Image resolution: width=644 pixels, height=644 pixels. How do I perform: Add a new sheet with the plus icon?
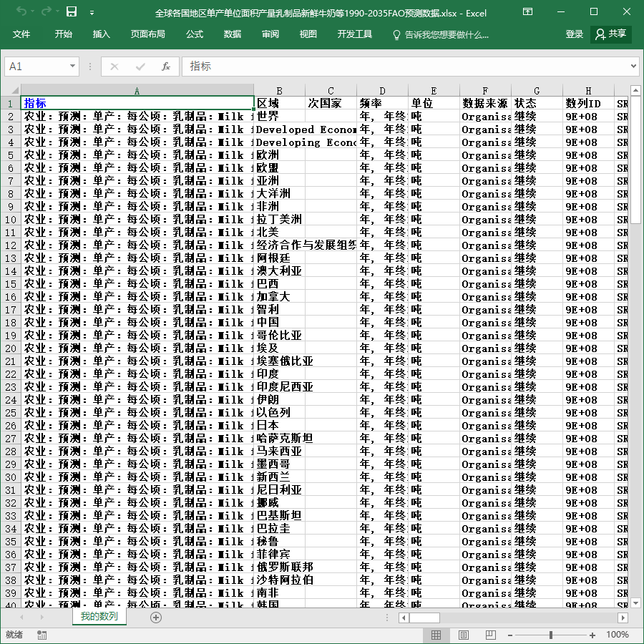(x=156, y=618)
